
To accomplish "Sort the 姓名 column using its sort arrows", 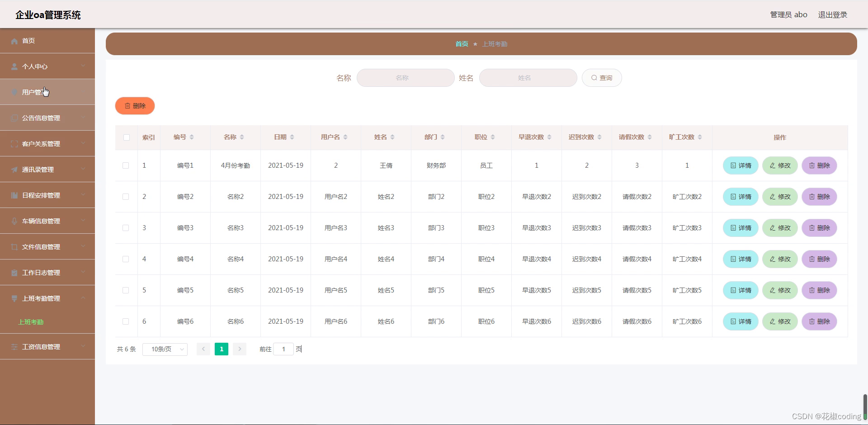I will [392, 137].
